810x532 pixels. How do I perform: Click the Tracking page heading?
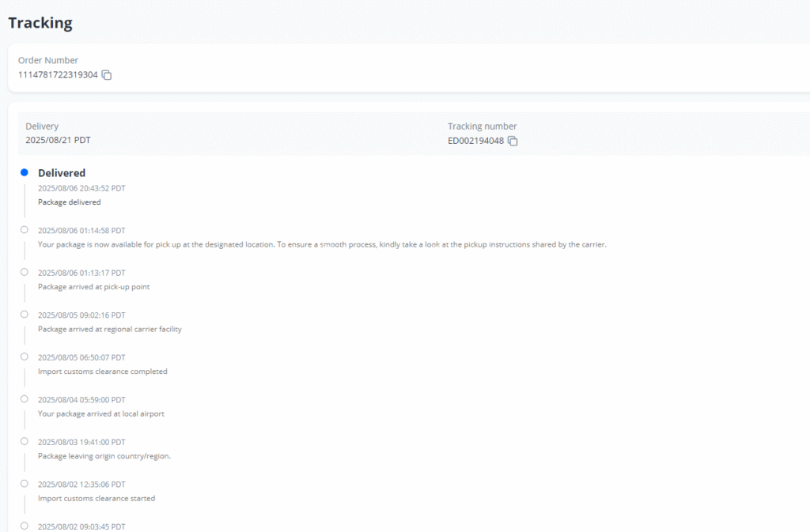point(40,23)
